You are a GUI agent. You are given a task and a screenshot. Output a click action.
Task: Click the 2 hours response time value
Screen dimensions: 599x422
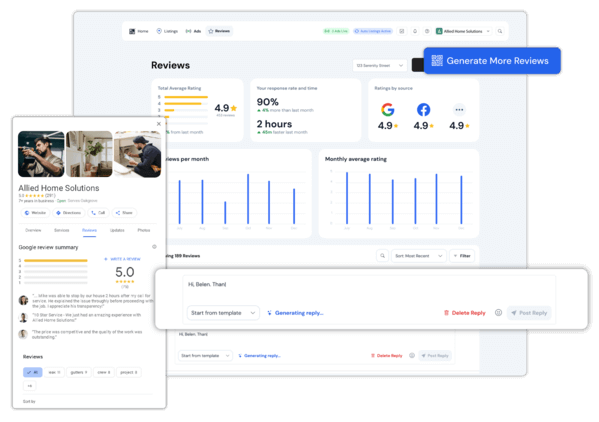point(274,124)
